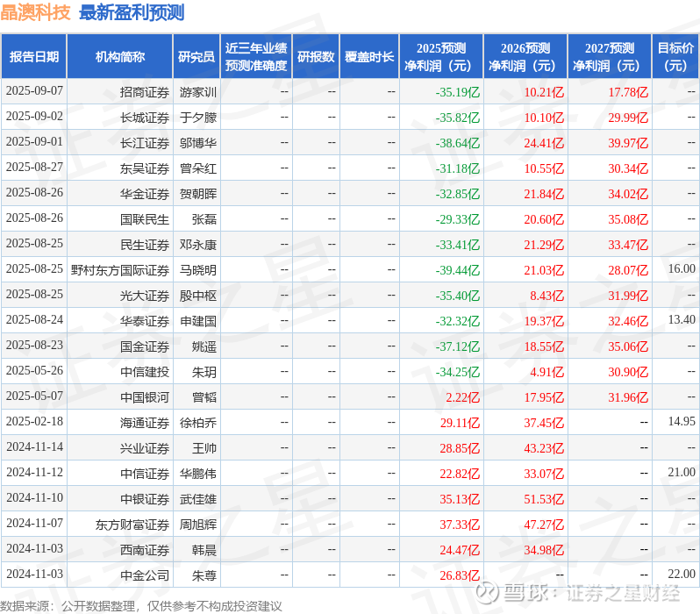Click the 数据来源 disclaimer footer text
Image resolution: width=700 pixels, height=614 pixels.
pyautogui.click(x=141, y=606)
